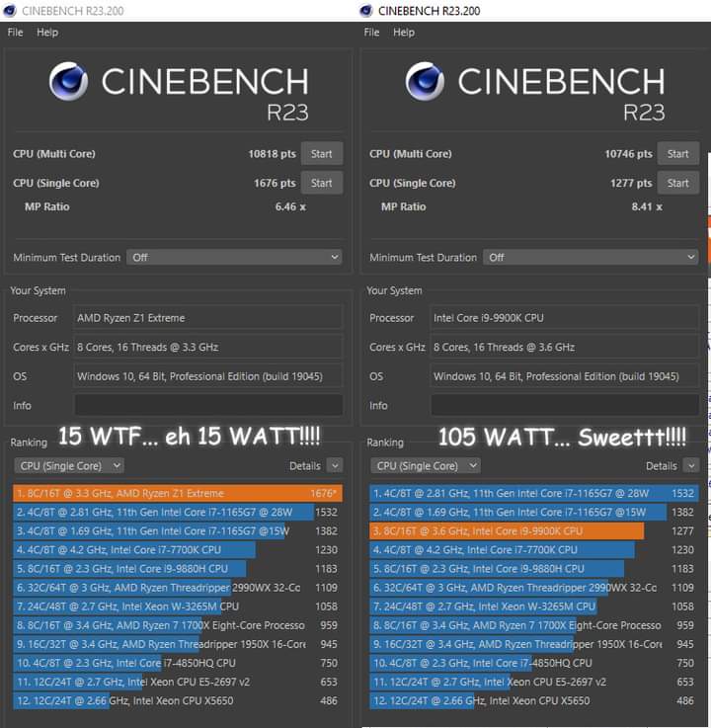Screen dimensions: 711x728
Task: Open the ranking type dropdown in right window
Action: pos(426,465)
